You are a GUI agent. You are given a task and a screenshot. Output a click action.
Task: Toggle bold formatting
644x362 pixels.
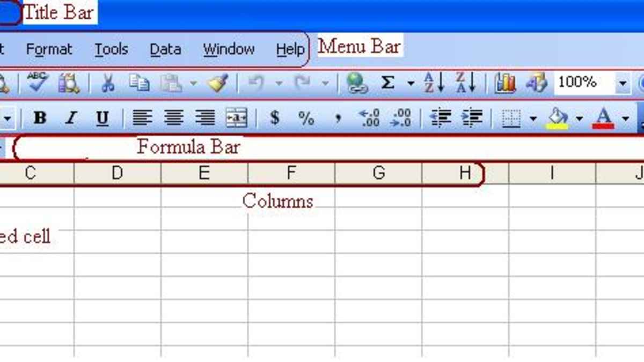(x=40, y=118)
